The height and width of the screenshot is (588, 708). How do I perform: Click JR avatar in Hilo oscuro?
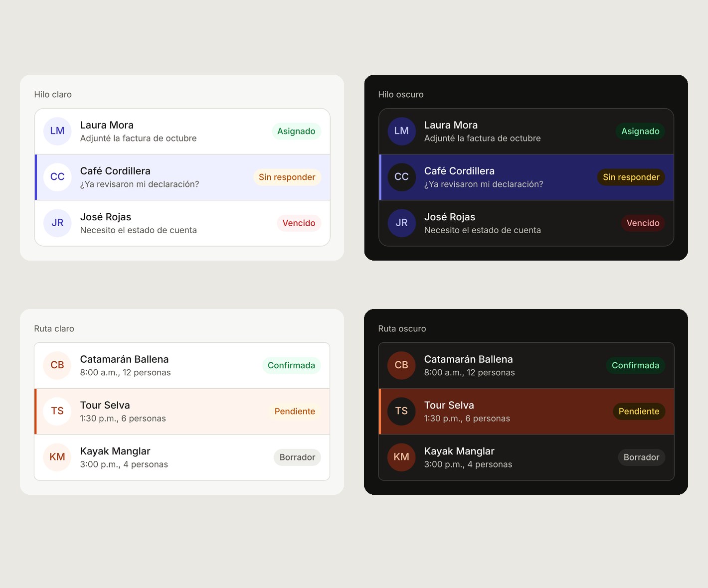tap(401, 223)
